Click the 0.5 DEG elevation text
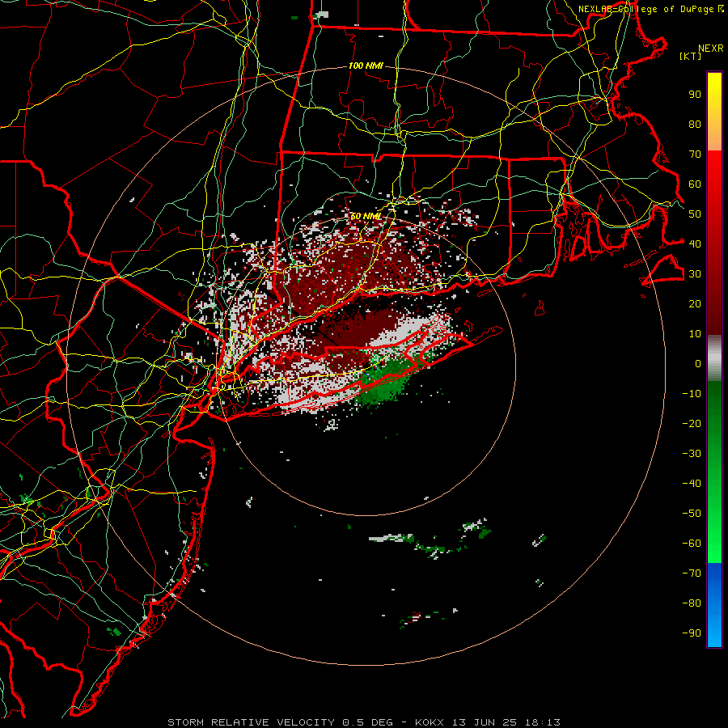The width and height of the screenshot is (728, 728). (368, 722)
